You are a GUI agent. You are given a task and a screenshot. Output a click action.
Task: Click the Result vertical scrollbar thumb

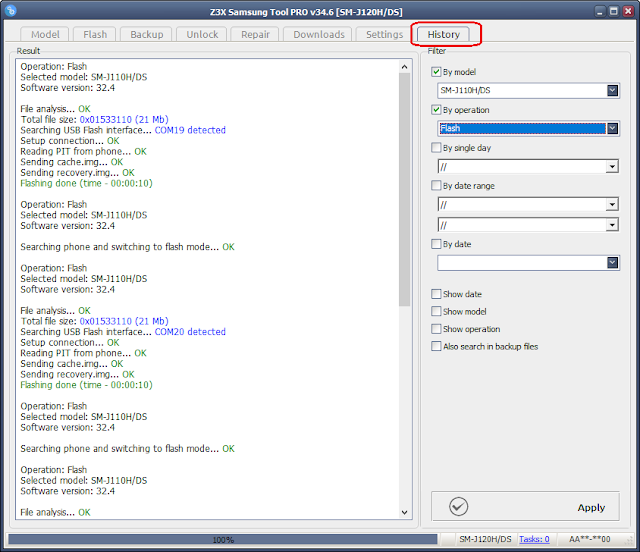(404, 189)
